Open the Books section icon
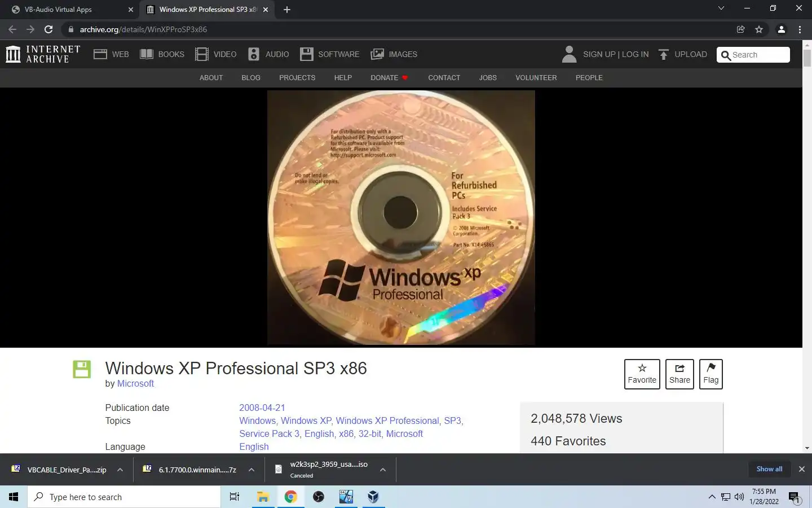This screenshot has height=508, width=812. (x=147, y=54)
